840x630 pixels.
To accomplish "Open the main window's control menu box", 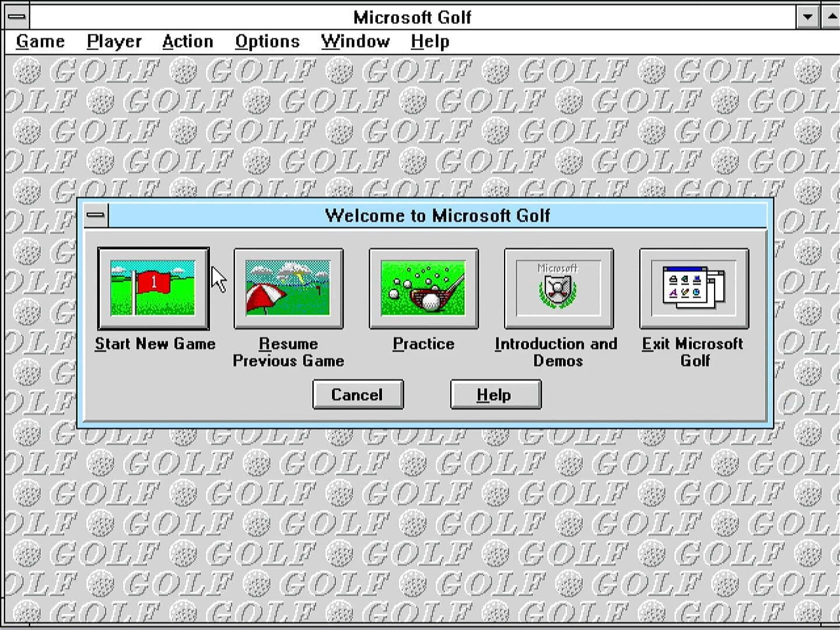I will pos(17,16).
